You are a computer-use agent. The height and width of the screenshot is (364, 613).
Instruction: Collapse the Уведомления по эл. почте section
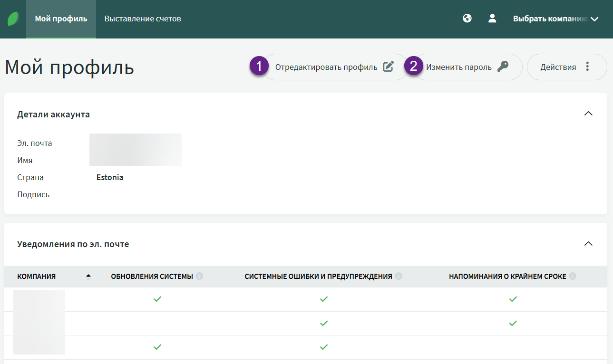click(588, 244)
